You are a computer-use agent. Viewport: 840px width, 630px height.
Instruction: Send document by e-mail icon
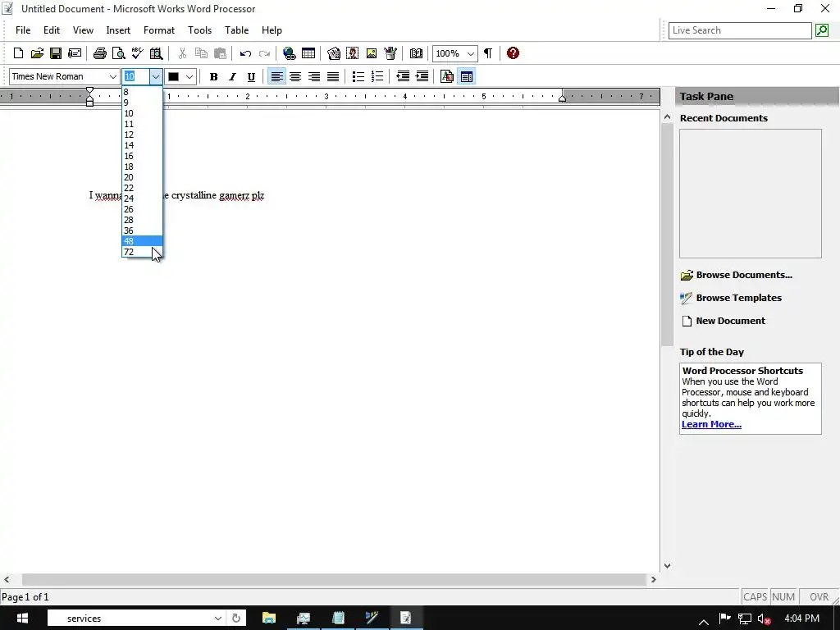(x=75, y=53)
